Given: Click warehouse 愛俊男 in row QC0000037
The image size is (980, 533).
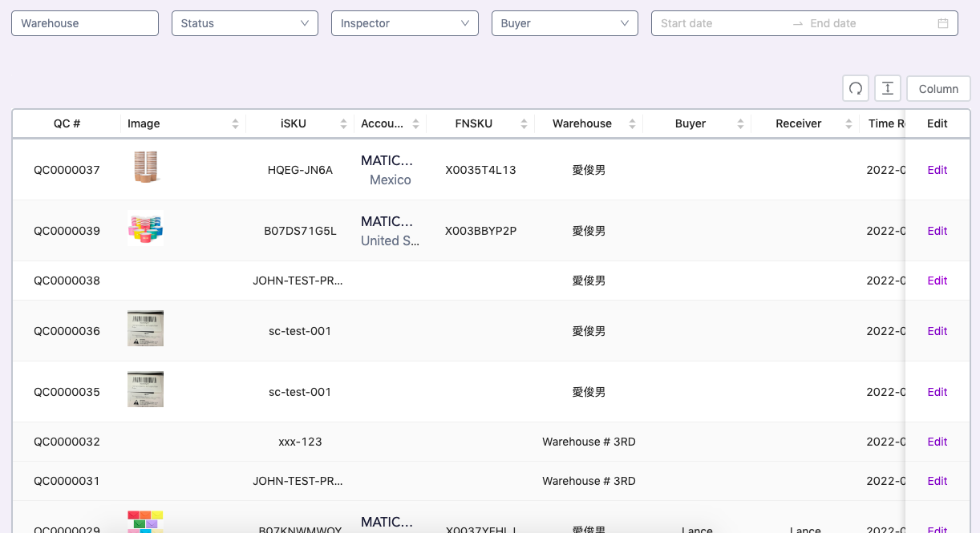Looking at the screenshot, I should tap(589, 170).
